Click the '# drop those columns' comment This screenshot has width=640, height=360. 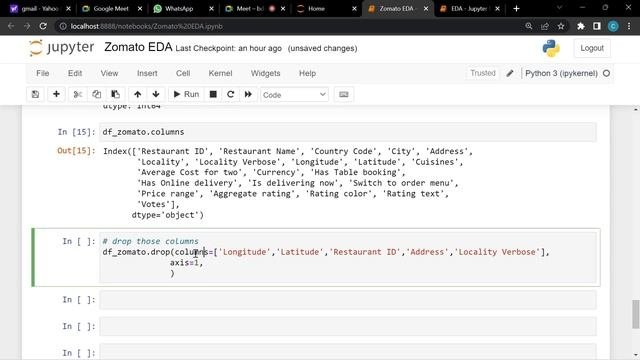point(151,241)
